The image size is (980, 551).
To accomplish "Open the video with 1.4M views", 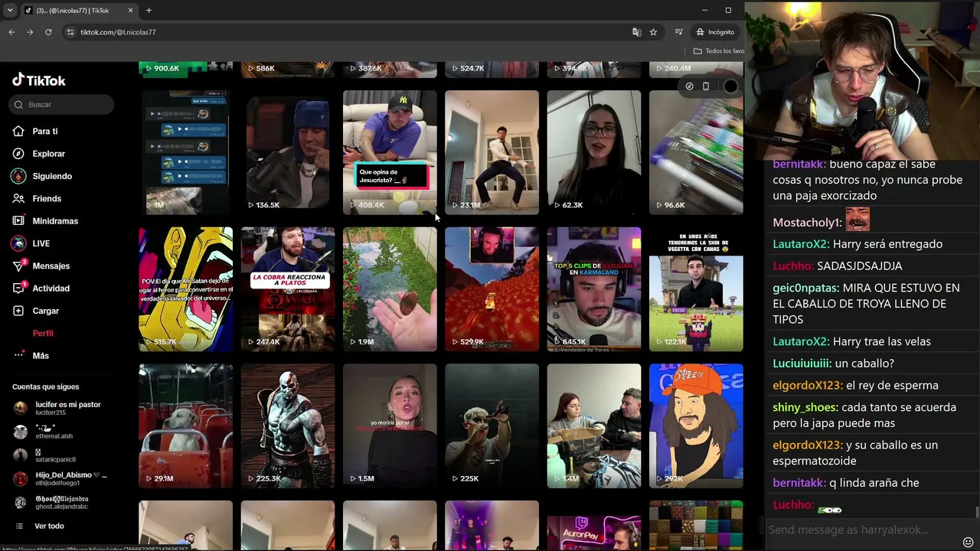I will tap(594, 426).
